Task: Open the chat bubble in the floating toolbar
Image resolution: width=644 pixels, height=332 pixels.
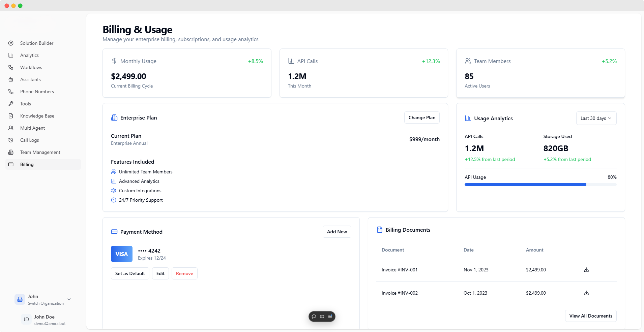Action: tap(314, 317)
